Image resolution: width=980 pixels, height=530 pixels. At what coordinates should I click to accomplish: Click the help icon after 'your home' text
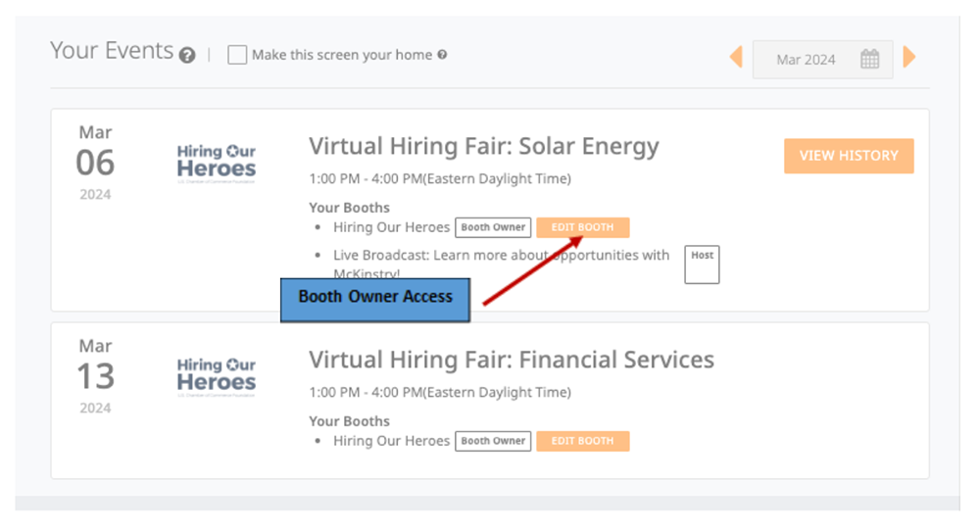coord(442,55)
